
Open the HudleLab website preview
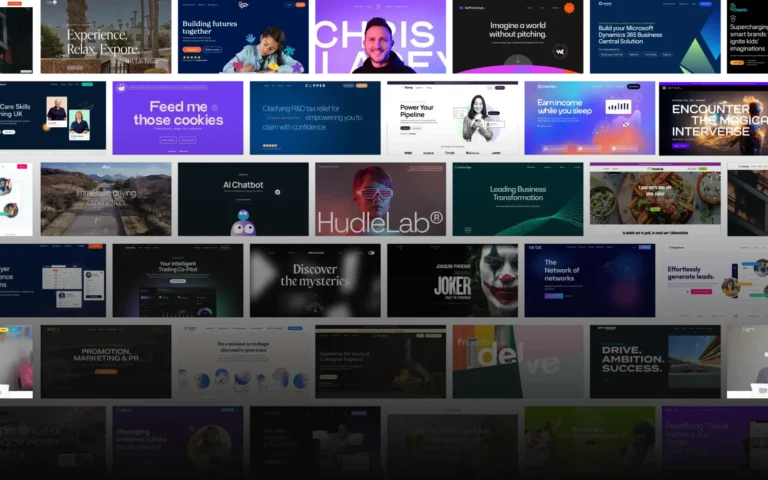(x=380, y=199)
